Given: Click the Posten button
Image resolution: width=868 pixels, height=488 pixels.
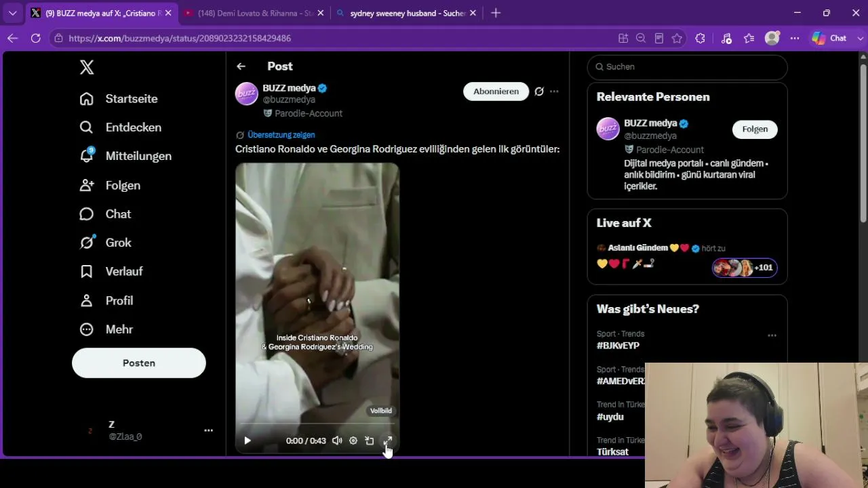Looking at the screenshot, I should 139,363.
